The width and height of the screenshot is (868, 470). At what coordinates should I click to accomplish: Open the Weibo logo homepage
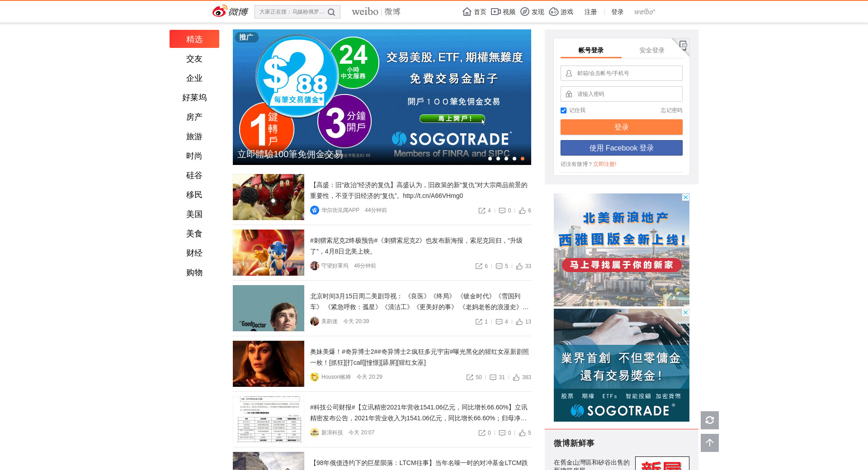[x=230, y=11]
